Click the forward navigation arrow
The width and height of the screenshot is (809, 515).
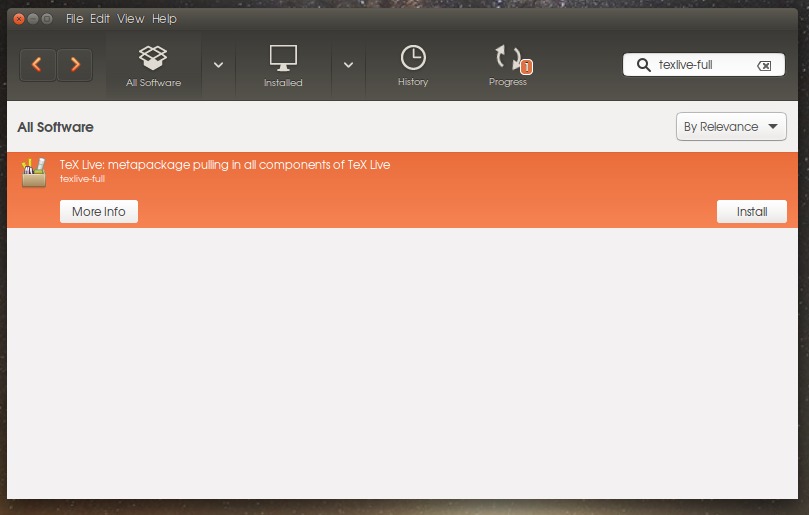coord(74,66)
